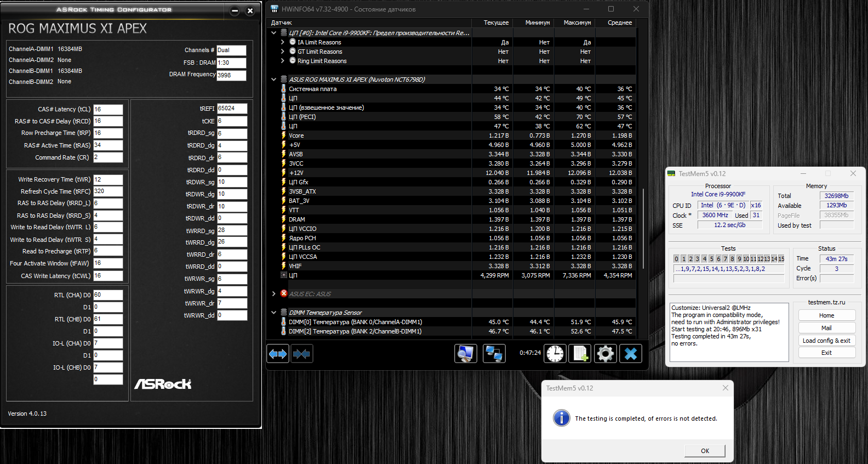Click the networked computers icon in HWiNFO toolbar
This screenshot has width=868, height=464.
494,354
